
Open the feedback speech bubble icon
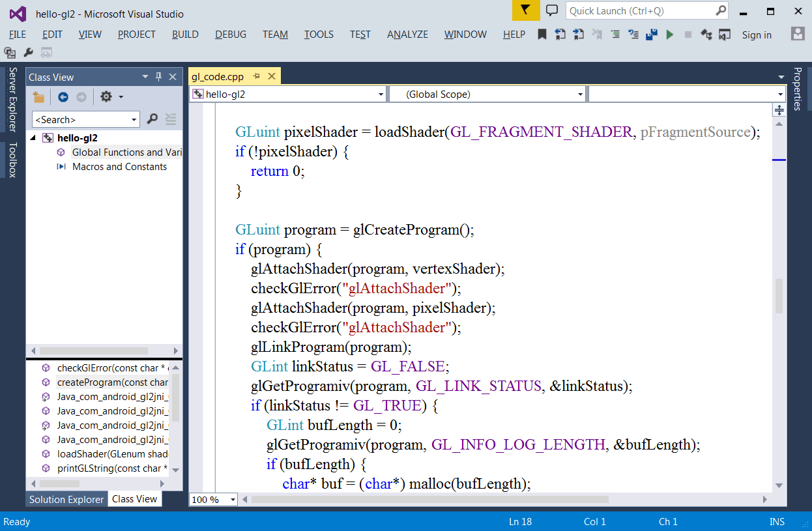[x=552, y=10]
